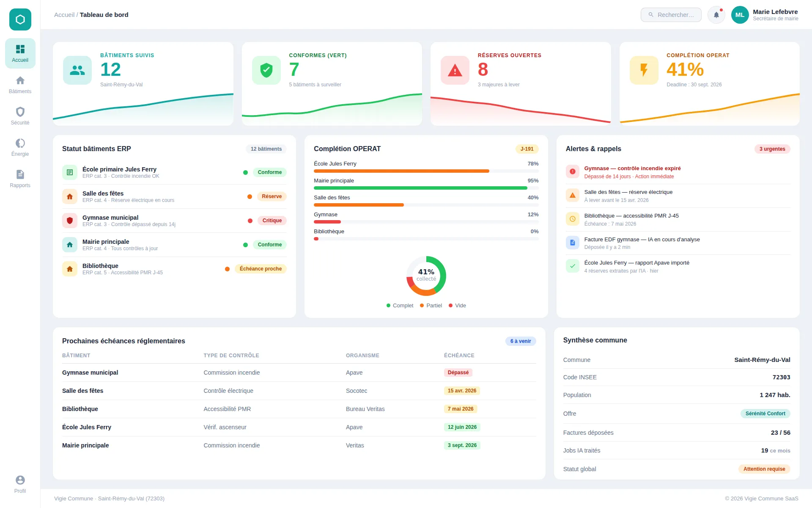
Task: Click the 41% collecté donut chart
Action: pyautogui.click(x=426, y=276)
